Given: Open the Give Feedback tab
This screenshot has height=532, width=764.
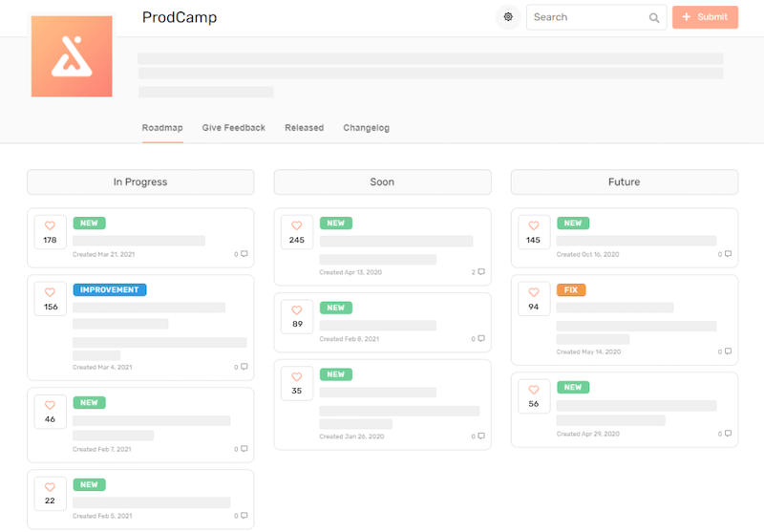Looking at the screenshot, I should (x=233, y=128).
